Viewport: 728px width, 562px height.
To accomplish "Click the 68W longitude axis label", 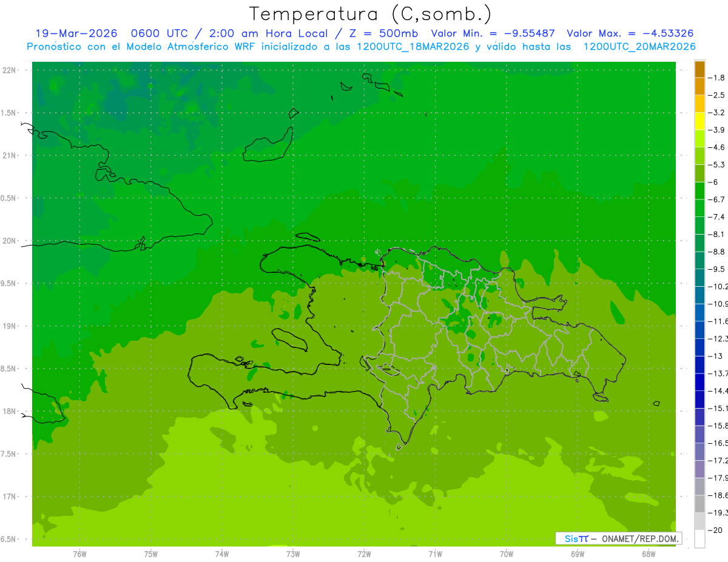I will tap(649, 554).
